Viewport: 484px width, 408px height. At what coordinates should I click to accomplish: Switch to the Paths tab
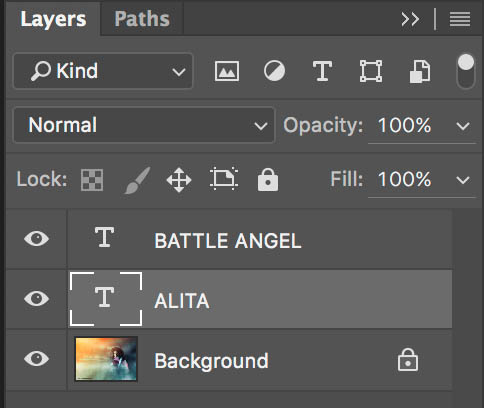click(x=142, y=19)
